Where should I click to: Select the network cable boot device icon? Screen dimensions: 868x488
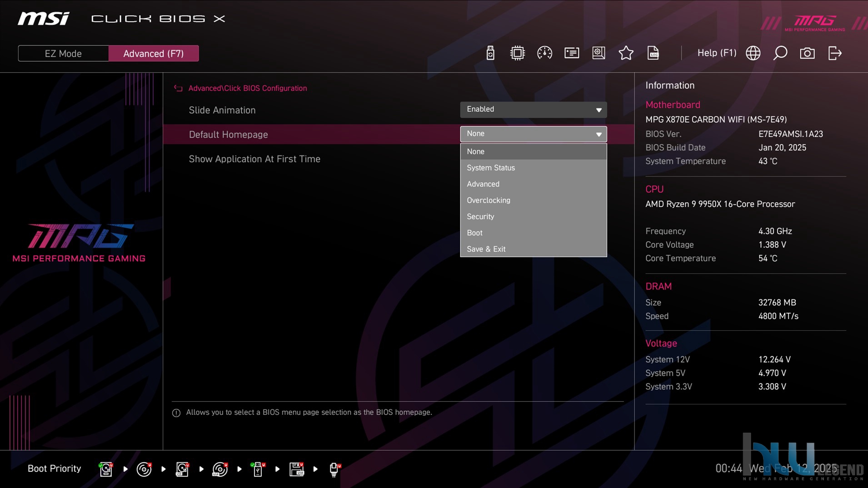point(334,469)
